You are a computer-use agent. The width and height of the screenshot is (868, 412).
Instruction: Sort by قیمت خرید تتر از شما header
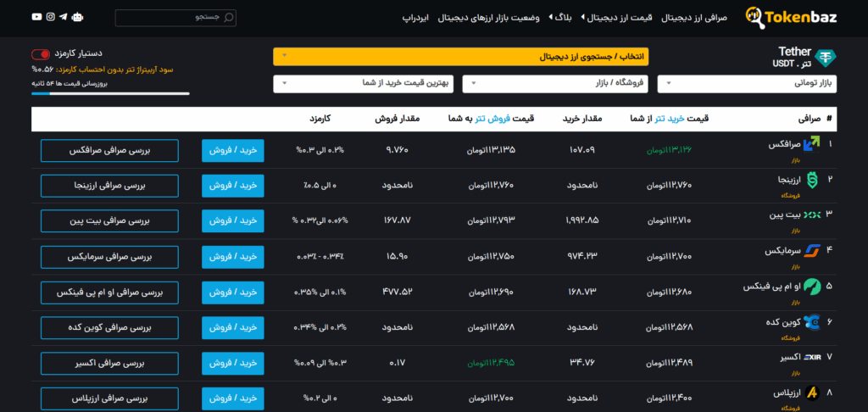click(x=670, y=119)
